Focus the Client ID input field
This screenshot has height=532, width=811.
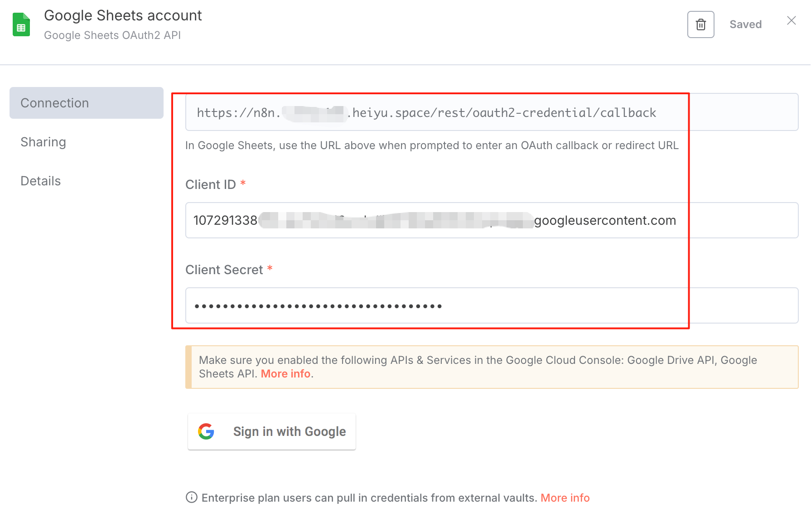pos(492,220)
